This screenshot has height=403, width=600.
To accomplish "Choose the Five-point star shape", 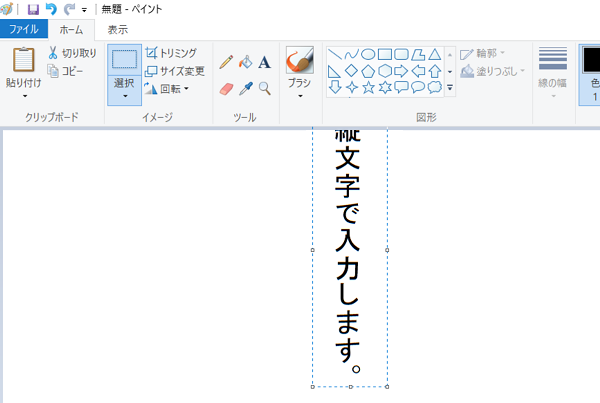I will 368,88.
